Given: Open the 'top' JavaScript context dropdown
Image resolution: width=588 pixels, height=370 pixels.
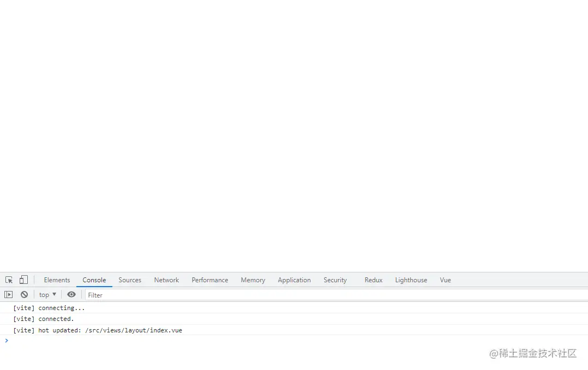Looking at the screenshot, I should coord(47,294).
